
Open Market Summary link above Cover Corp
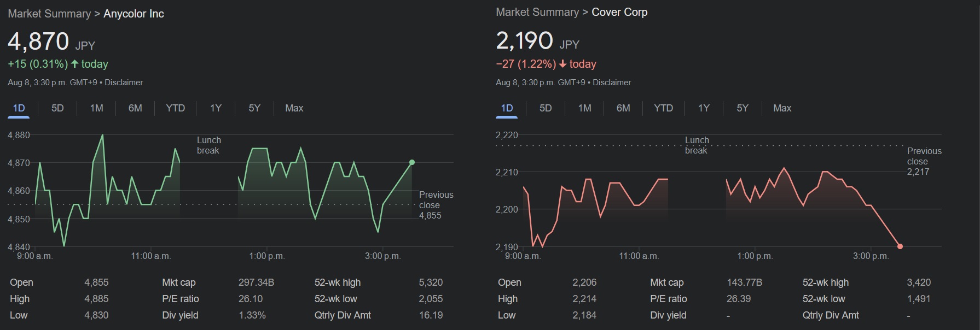537,12
